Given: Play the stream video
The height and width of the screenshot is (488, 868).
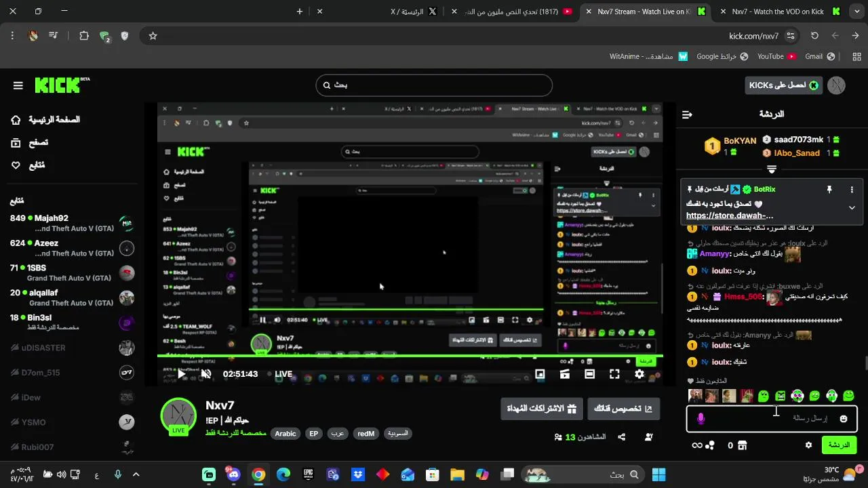Looking at the screenshot, I should (181, 373).
